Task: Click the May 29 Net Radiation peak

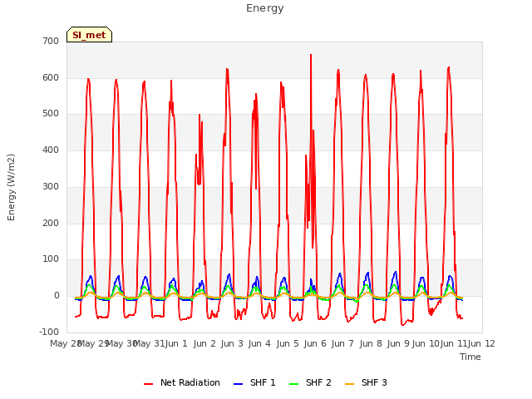Action: (88, 79)
